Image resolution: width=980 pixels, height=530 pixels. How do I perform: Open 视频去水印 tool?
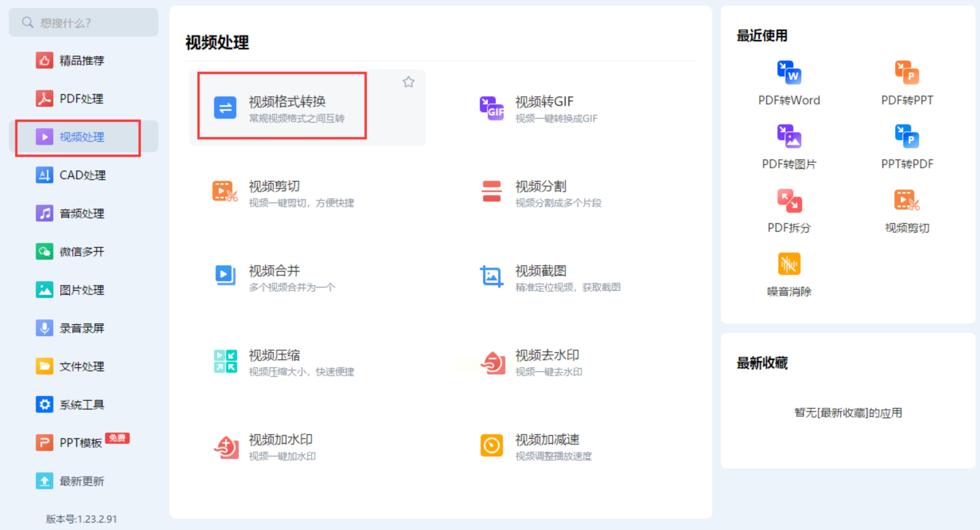tap(573, 362)
